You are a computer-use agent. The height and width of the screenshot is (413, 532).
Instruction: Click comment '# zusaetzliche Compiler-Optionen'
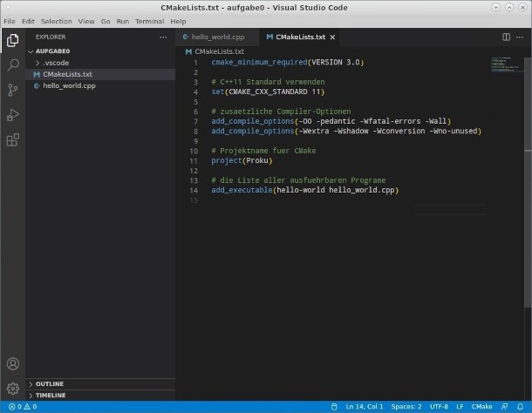[281, 112]
